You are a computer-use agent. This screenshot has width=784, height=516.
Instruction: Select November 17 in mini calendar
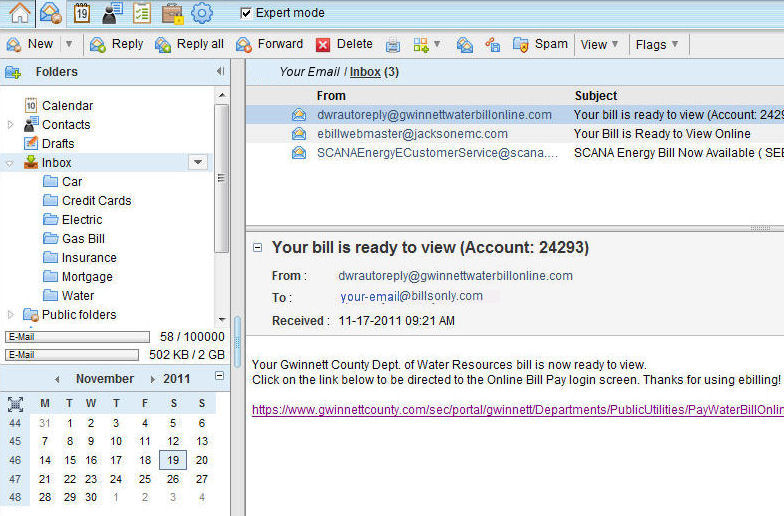[x=116, y=460]
